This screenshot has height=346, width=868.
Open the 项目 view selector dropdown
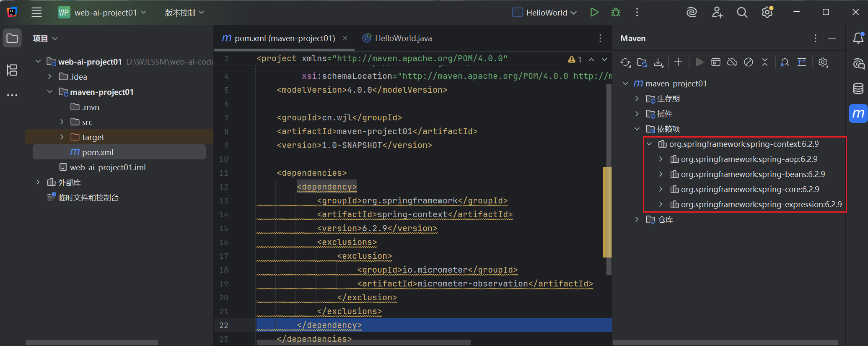tap(45, 39)
